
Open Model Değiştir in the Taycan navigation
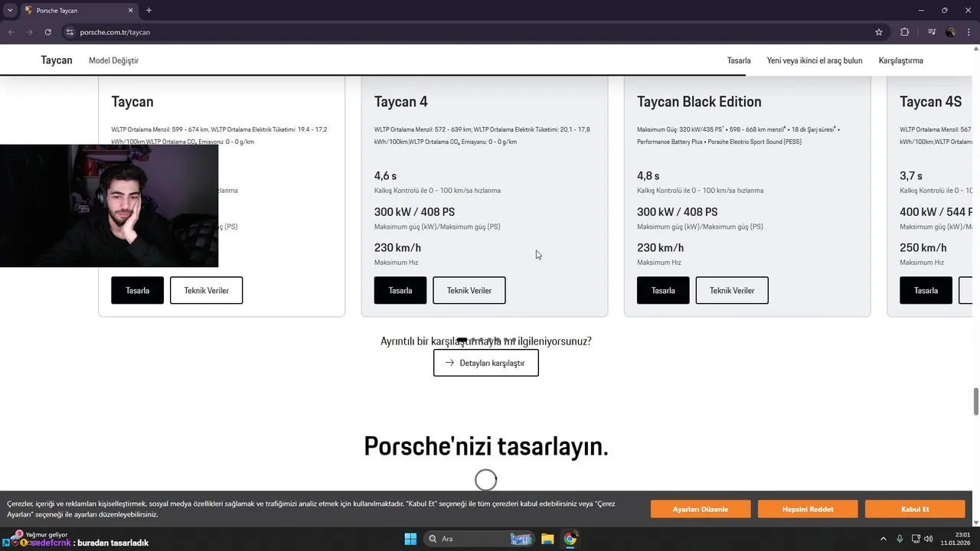pyautogui.click(x=113, y=60)
